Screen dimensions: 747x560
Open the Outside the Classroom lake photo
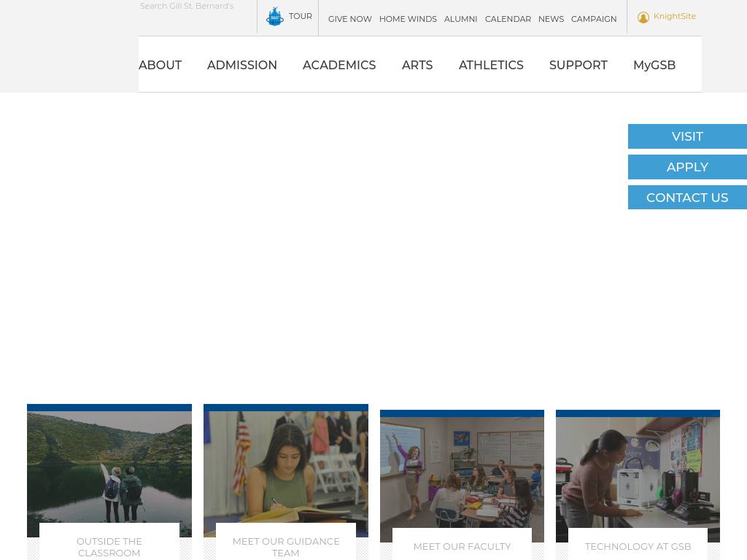click(109, 467)
